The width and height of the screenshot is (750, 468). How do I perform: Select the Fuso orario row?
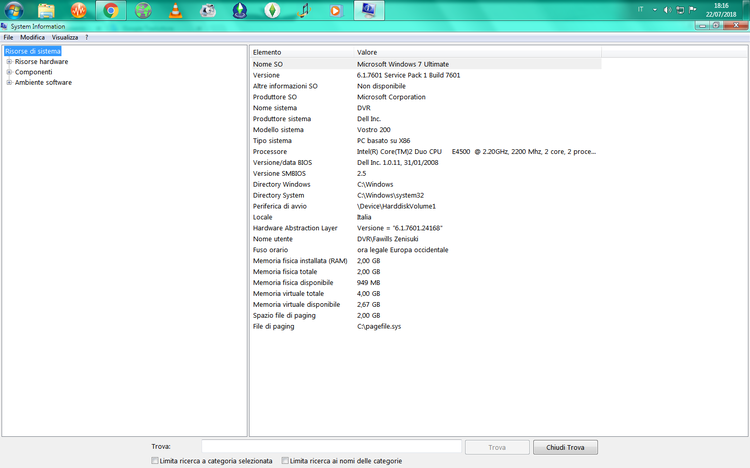click(x=426, y=250)
